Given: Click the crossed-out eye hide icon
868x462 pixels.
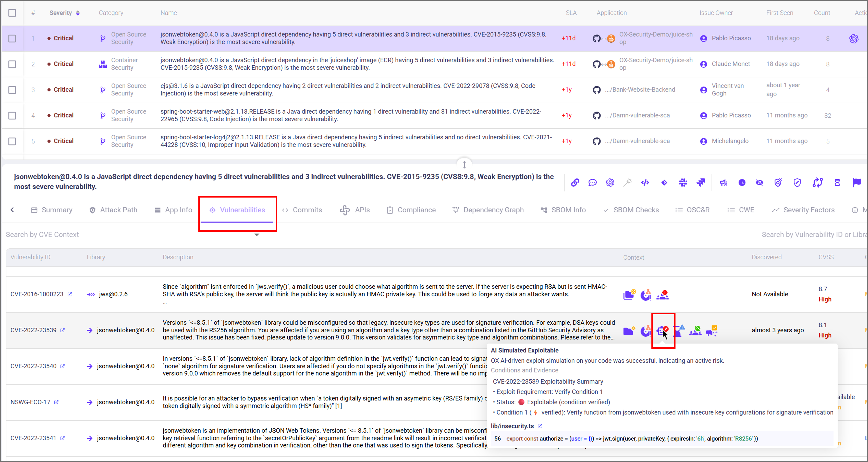Looking at the screenshot, I should point(759,183).
